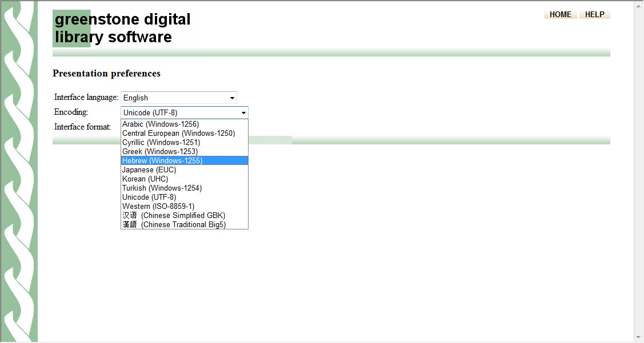Choose Turkish (Windows-1254) encoding
The image size is (644, 343).
pyautogui.click(x=185, y=188)
